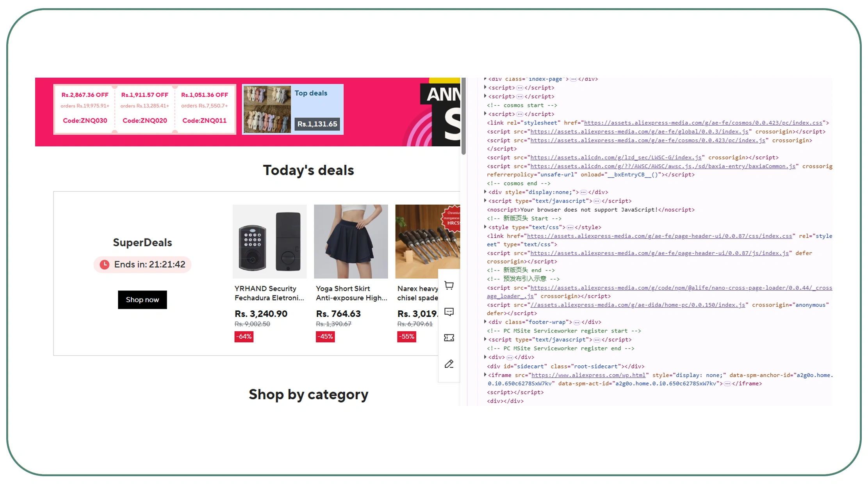Click the Shop now button
The width and height of the screenshot is (868, 484).
coord(142,299)
